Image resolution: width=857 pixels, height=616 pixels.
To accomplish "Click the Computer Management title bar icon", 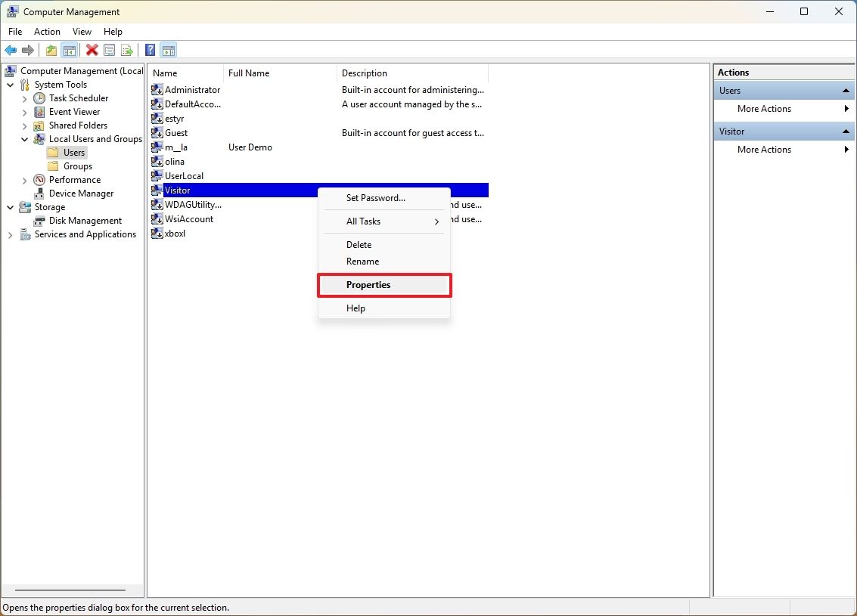I will coord(12,11).
